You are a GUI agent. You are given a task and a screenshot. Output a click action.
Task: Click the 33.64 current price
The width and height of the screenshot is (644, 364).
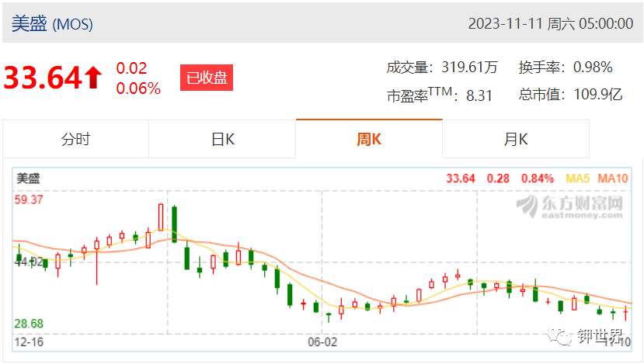(43, 78)
